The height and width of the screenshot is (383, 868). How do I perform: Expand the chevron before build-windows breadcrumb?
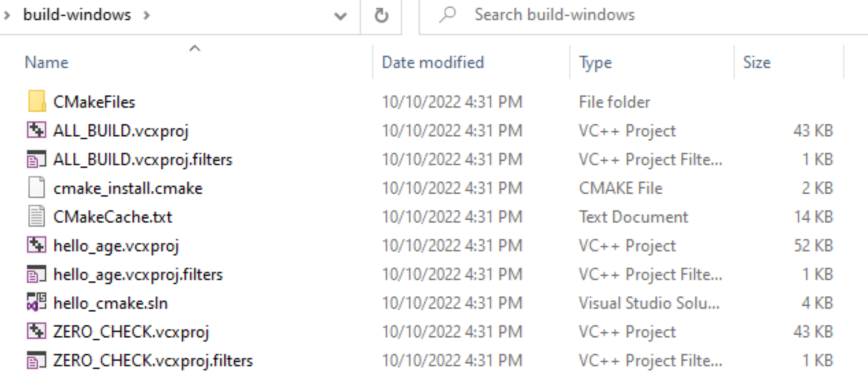coord(6,15)
